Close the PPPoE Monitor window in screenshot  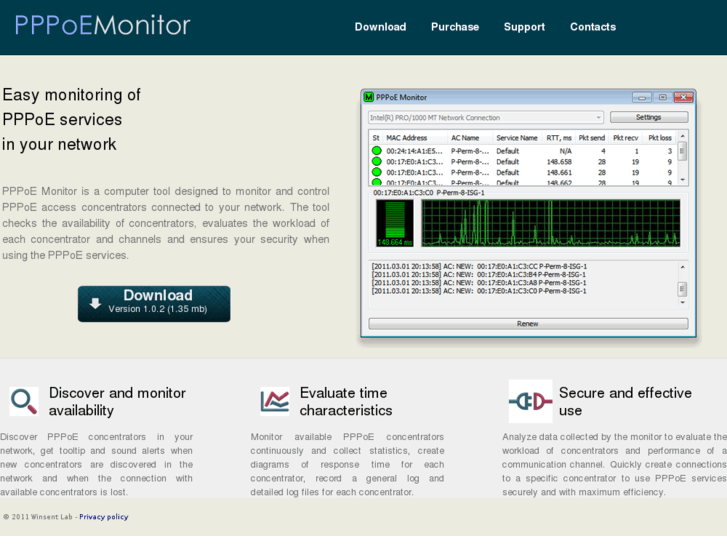click(x=683, y=97)
